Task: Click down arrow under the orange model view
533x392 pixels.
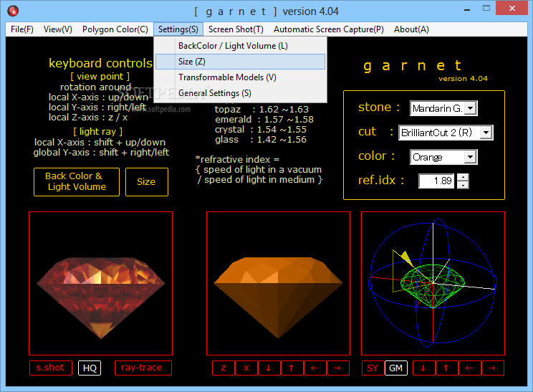Action: tap(269, 368)
